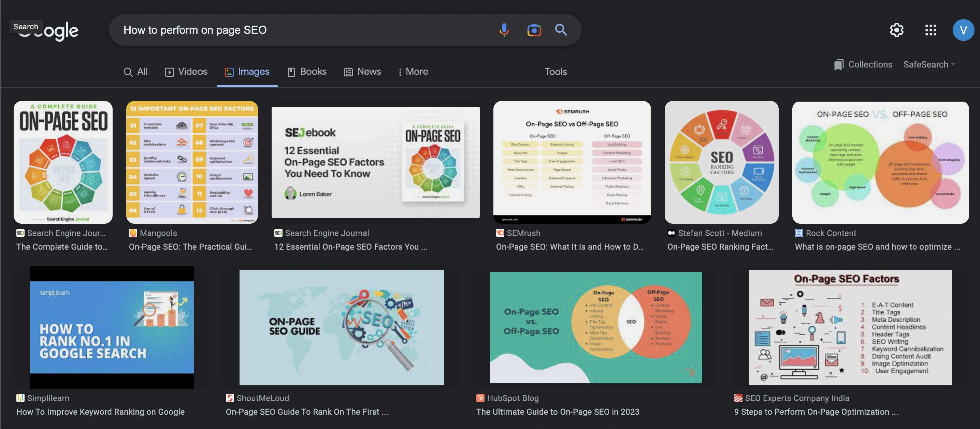Click the HubSpot Blog favicon
Image resolution: width=980 pixels, height=429 pixels.
tap(480, 398)
